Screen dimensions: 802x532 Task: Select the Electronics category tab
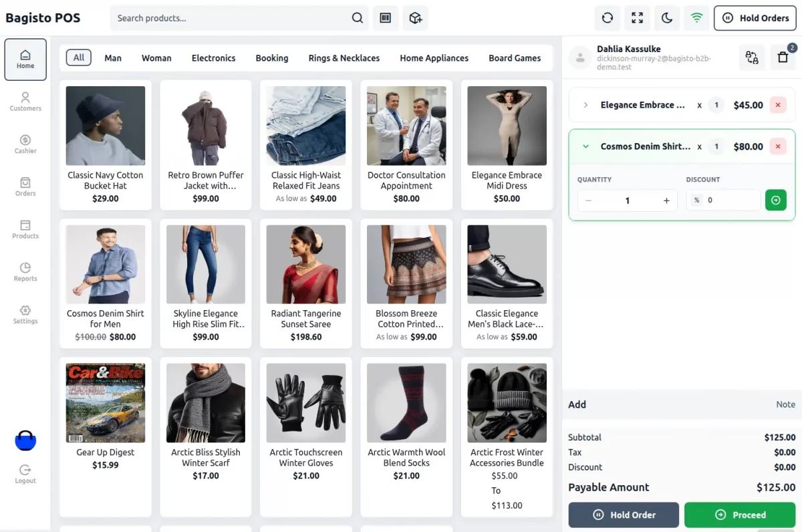[x=213, y=58]
